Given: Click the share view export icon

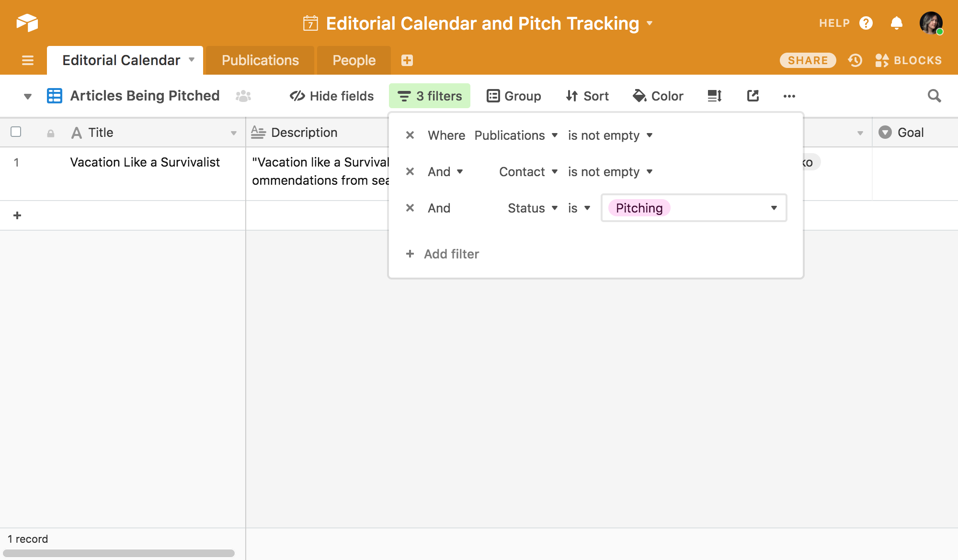Looking at the screenshot, I should (x=753, y=96).
